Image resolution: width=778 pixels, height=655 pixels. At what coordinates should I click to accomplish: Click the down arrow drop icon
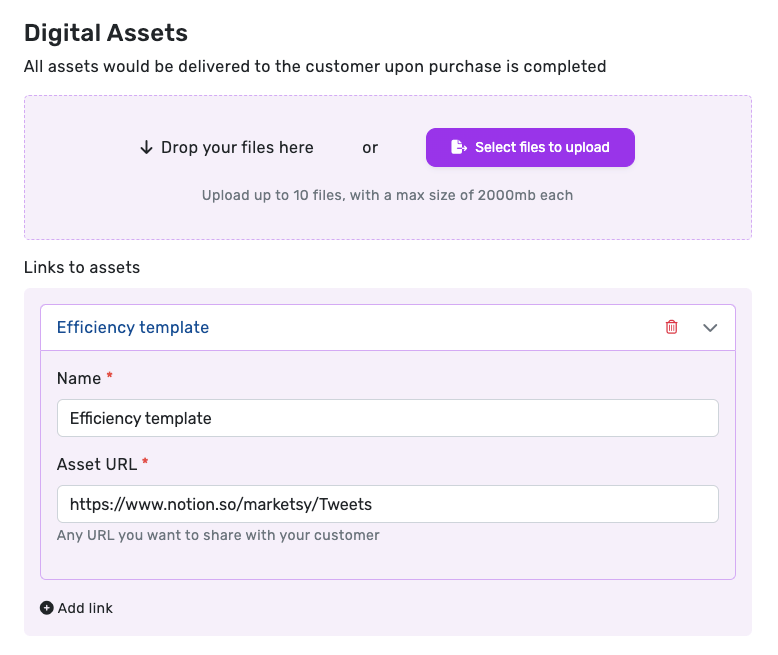pyautogui.click(x=146, y=147)
